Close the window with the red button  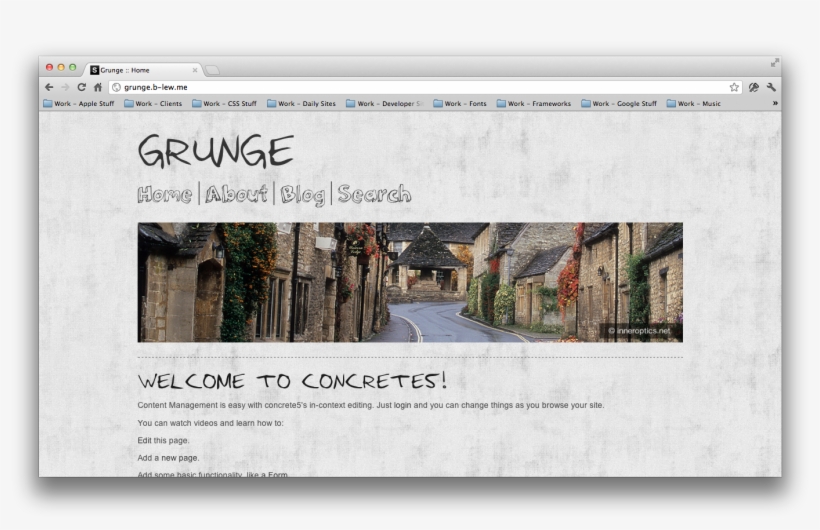(49, 67)
